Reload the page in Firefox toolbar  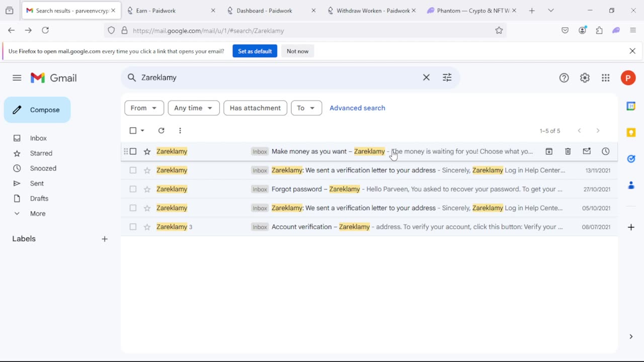click(x=45, y=31)
